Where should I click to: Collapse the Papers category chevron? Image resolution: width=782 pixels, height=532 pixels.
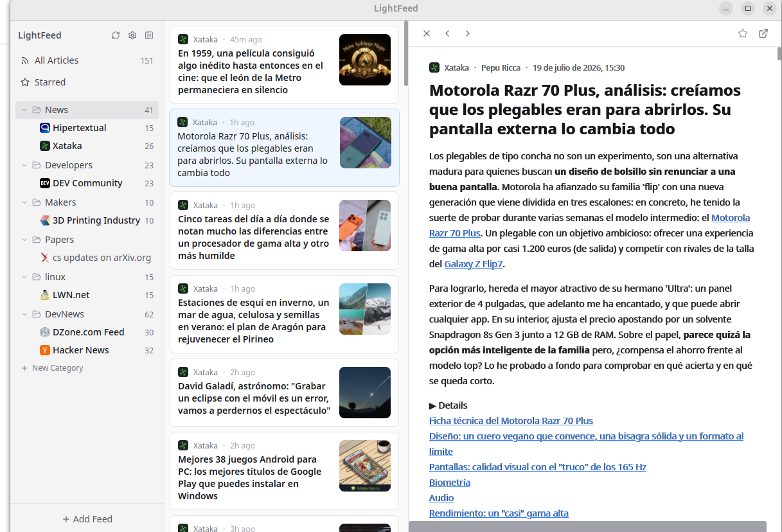pyautogui.click(x=24, y=240)
